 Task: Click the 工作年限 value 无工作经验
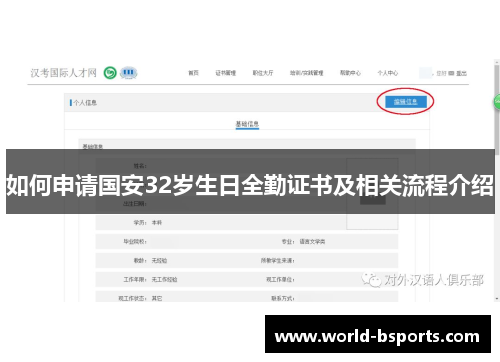[164, 279]
